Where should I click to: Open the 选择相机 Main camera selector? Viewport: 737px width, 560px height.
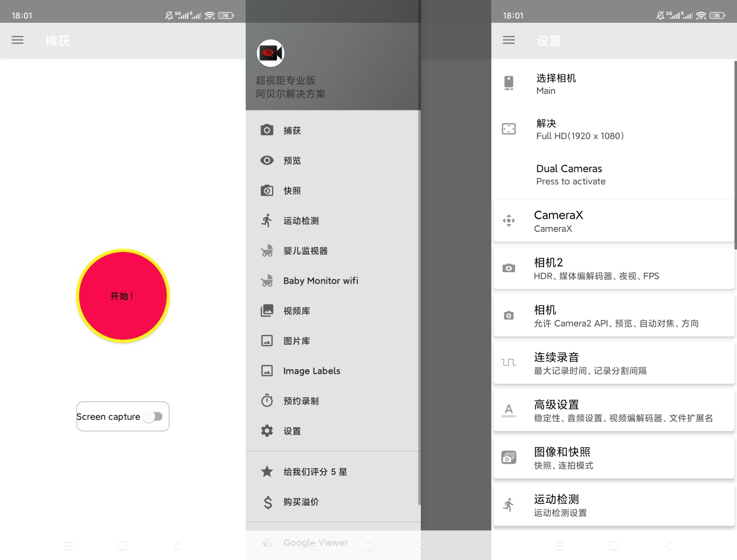pos(570,83)
